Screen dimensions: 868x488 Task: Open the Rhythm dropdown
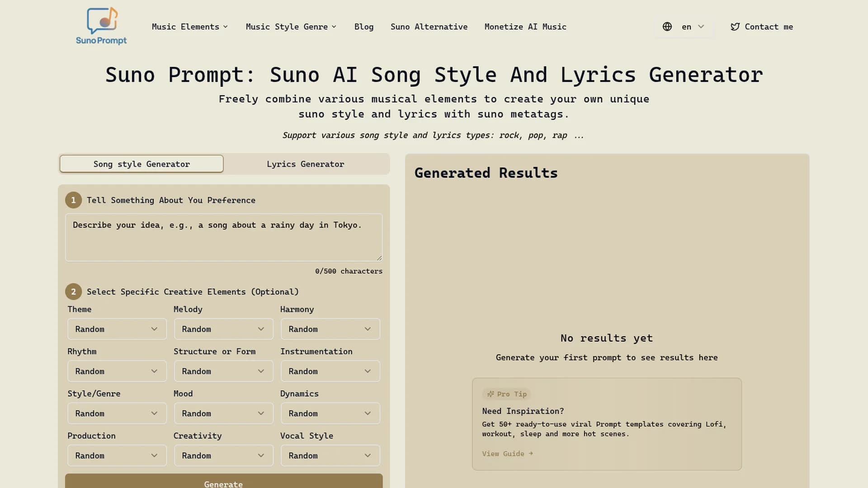[117, 371]
